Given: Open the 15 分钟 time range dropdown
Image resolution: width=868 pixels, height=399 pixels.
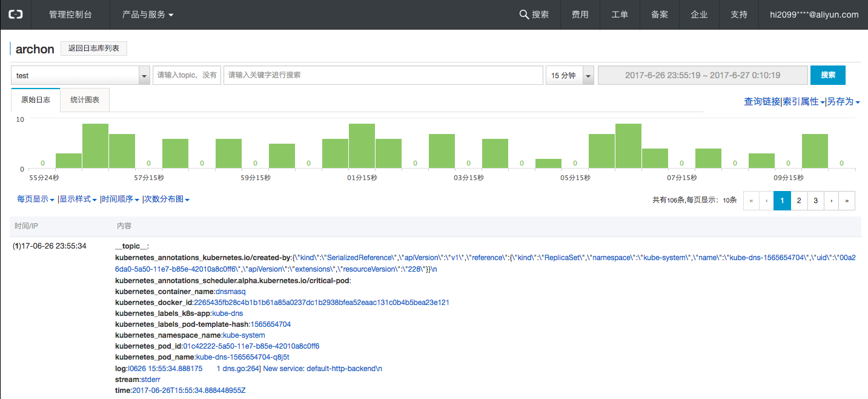Looking at the screenshot, I should click(x=588, y=76).
